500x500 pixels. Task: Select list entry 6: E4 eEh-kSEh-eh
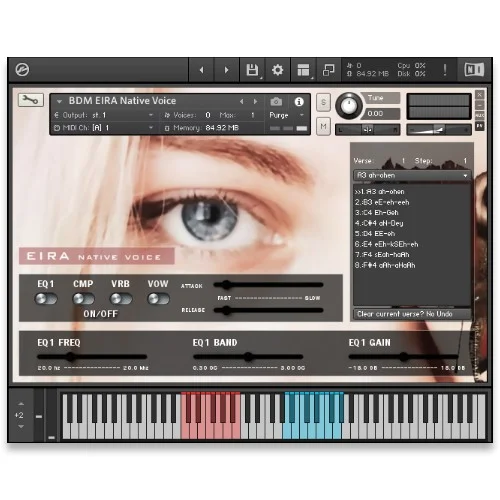tap(412, 244)
